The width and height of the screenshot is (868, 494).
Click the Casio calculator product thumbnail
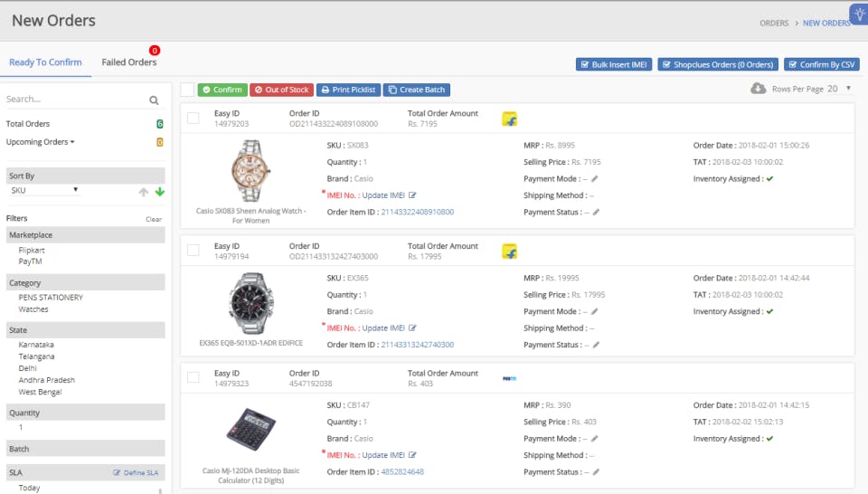(250, 430)
